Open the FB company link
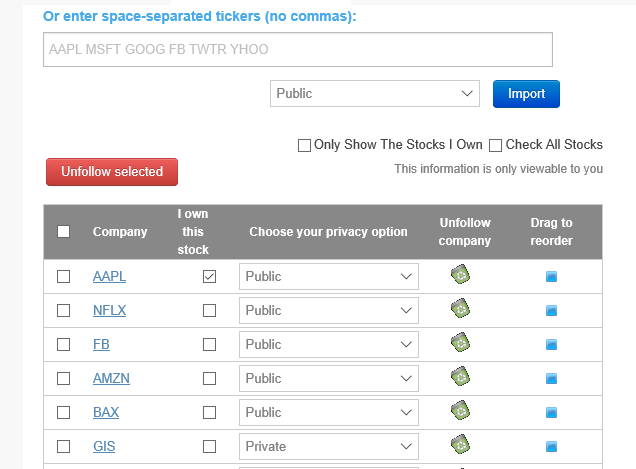Screen dimensions: 636x469 [x=101, y=345]
